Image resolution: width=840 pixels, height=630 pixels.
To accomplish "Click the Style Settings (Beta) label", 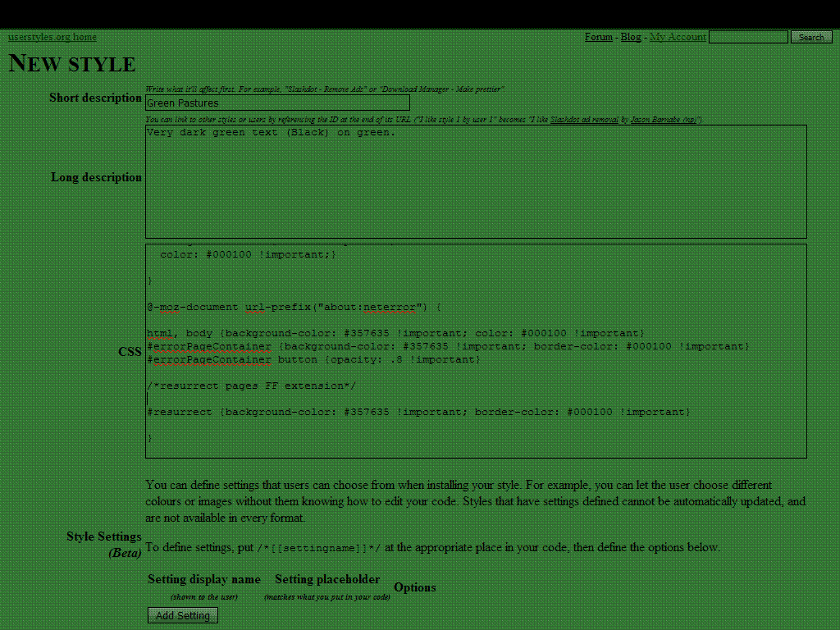I will tap(104, 545).
